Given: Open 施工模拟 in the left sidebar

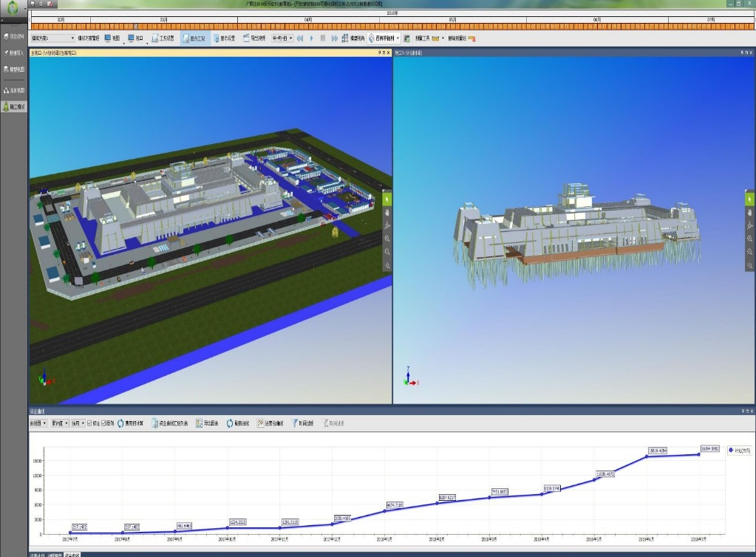Looking at the screenshot, I should pyautogui.click(x=13, y=107).
